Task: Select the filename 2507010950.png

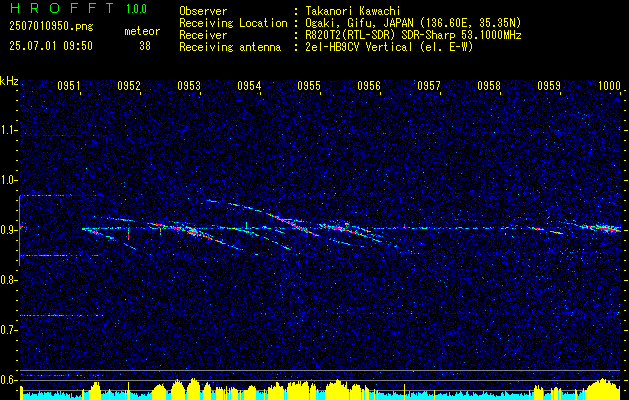Action: 51,26
